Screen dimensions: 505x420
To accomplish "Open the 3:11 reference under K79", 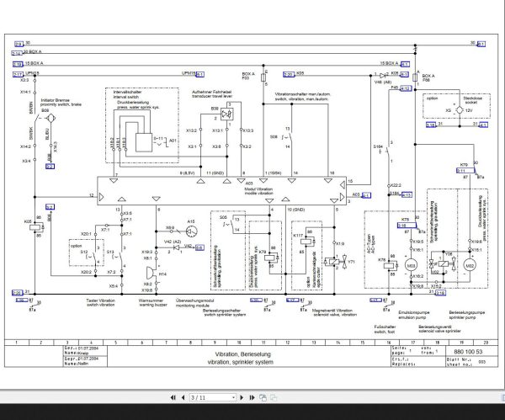I will coord(465,170).
